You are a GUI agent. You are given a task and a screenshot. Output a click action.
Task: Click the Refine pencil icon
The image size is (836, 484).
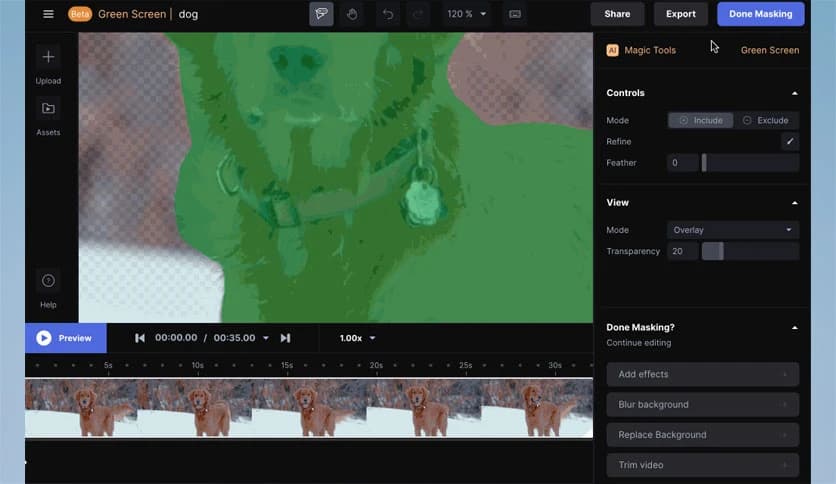pos(790,141)
